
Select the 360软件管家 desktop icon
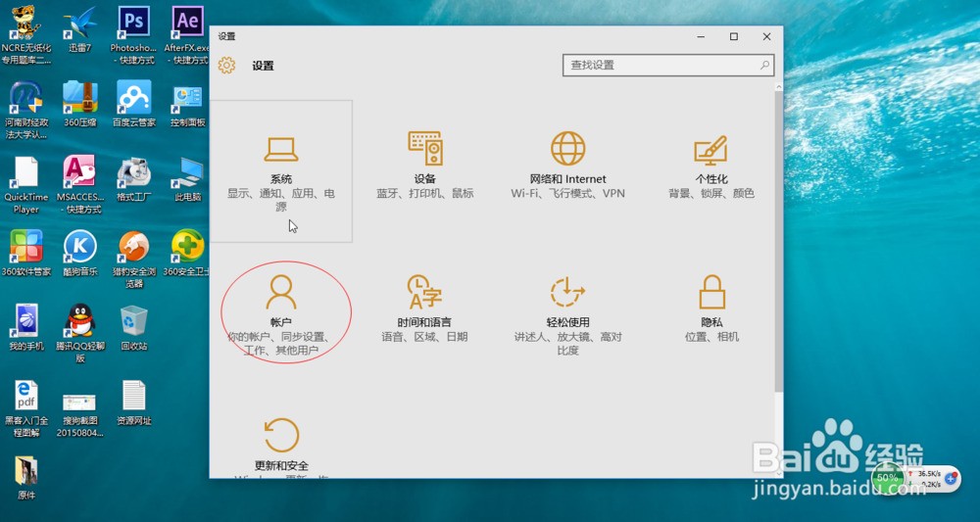point(26,253)
